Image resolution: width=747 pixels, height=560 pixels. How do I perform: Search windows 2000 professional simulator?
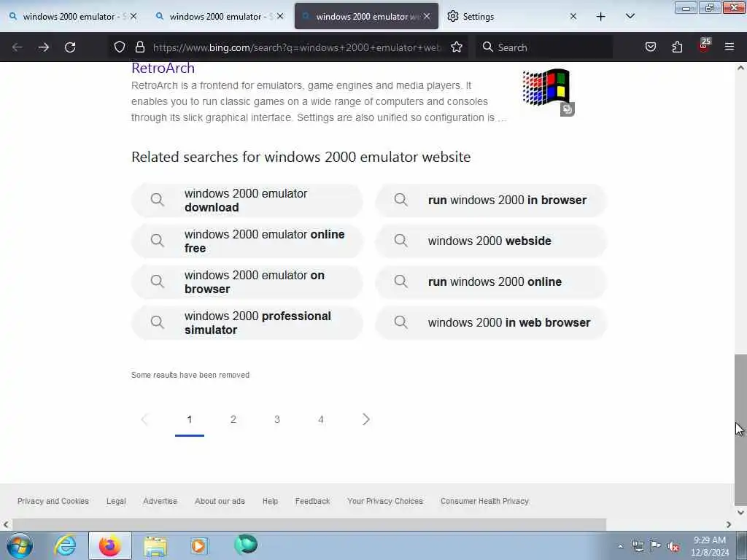tap(247, 323)
